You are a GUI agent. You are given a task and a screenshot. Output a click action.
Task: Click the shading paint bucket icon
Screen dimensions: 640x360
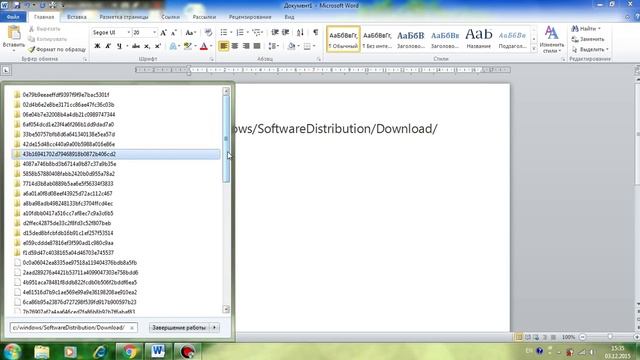[x=291, y=46]
